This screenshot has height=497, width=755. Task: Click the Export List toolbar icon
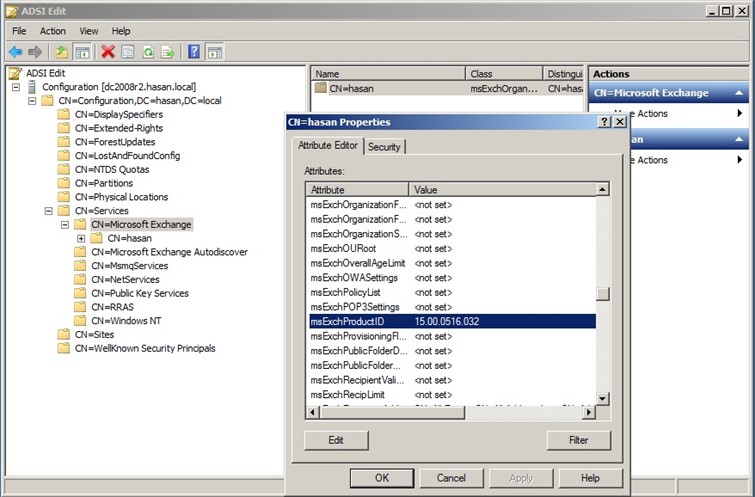[168, 52]
